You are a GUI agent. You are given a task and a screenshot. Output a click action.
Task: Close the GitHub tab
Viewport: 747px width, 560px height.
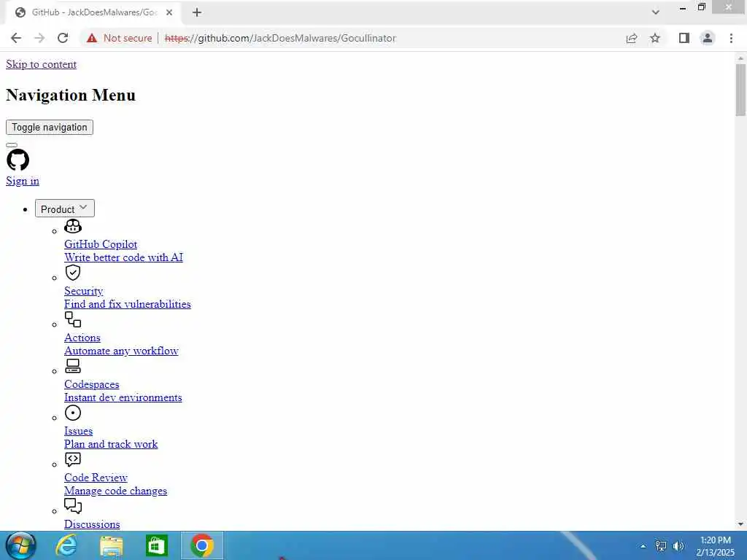point(169,13)
